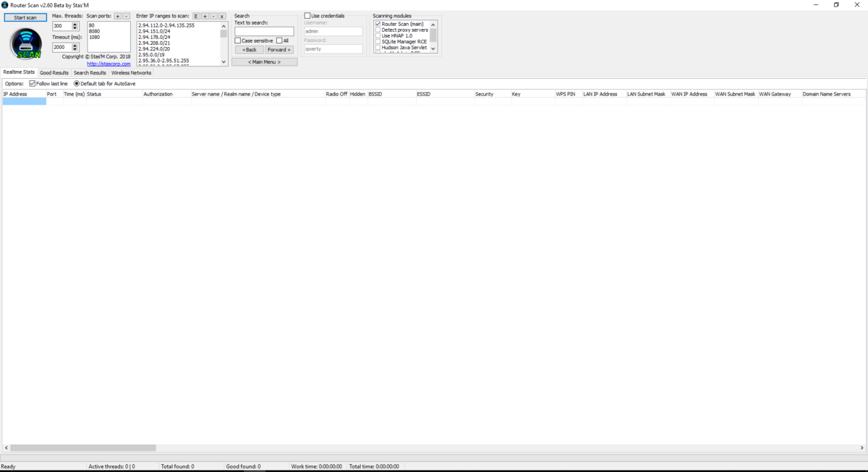This screenshot has width=868, height=472.
Task: Click the « Back search button
Action: 250,50
